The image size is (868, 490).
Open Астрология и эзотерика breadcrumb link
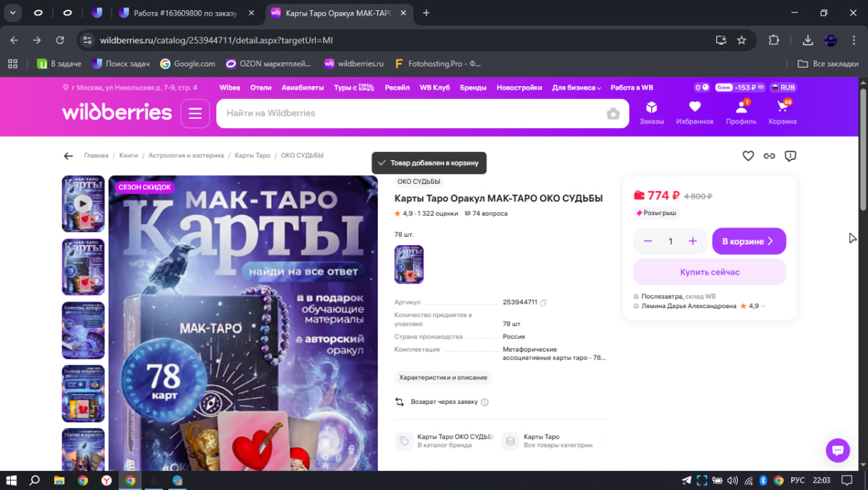click(186, 155)
